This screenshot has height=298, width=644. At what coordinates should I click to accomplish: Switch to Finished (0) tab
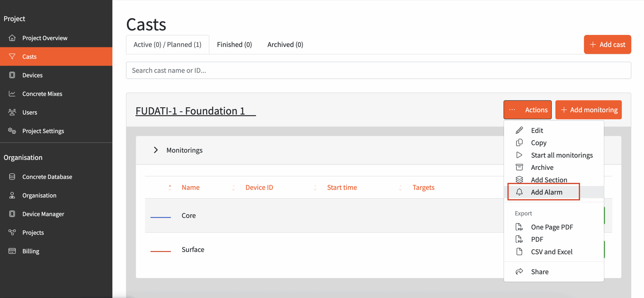click(234, 45)
